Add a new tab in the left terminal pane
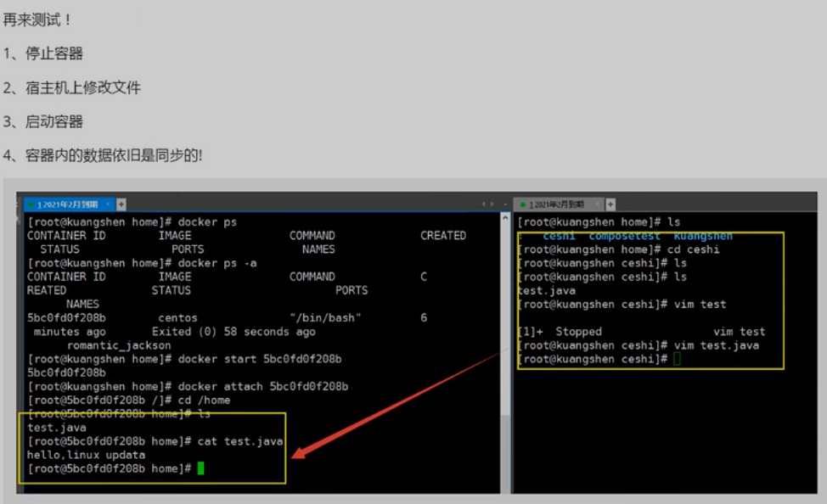The width and height of the screenshot is (827, 504). pos(121,204)
